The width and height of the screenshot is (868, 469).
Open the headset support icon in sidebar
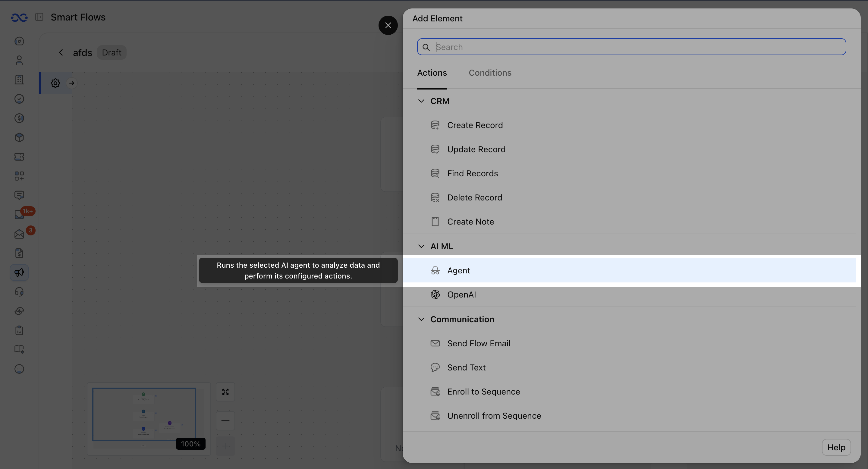pyautogui.click(x=19, y=292)
